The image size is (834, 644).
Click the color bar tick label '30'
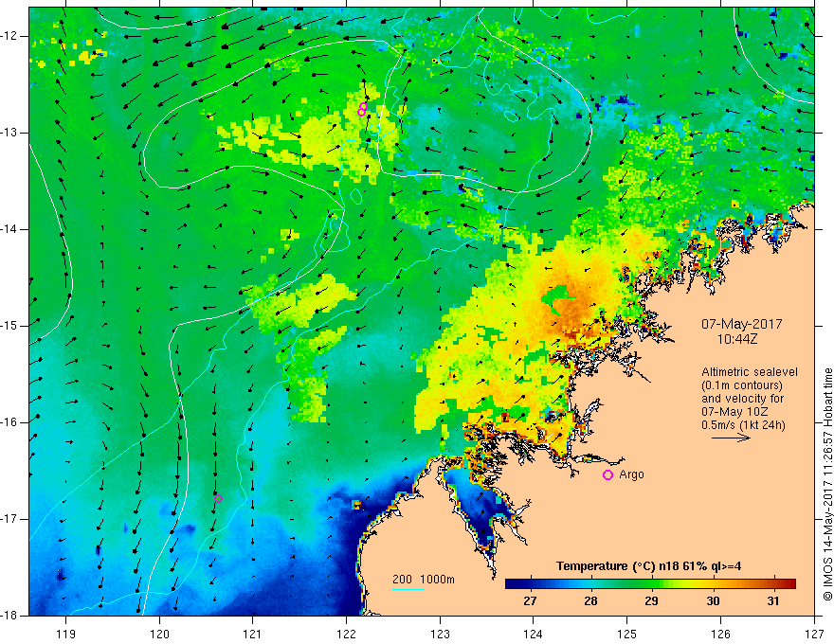pos(713,601)
